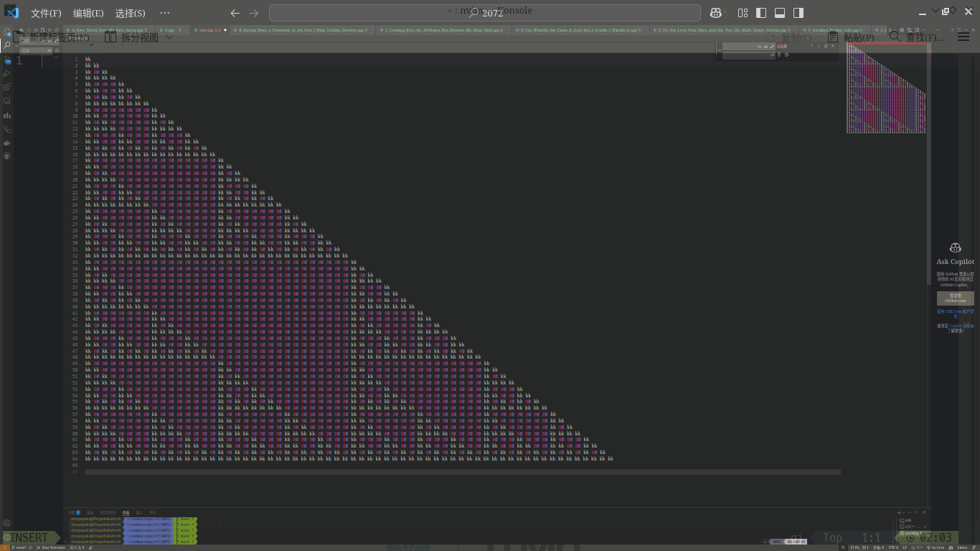Click the 粘贴(P) paste button
The image size is (980, 551).
(x=852, y=37)
